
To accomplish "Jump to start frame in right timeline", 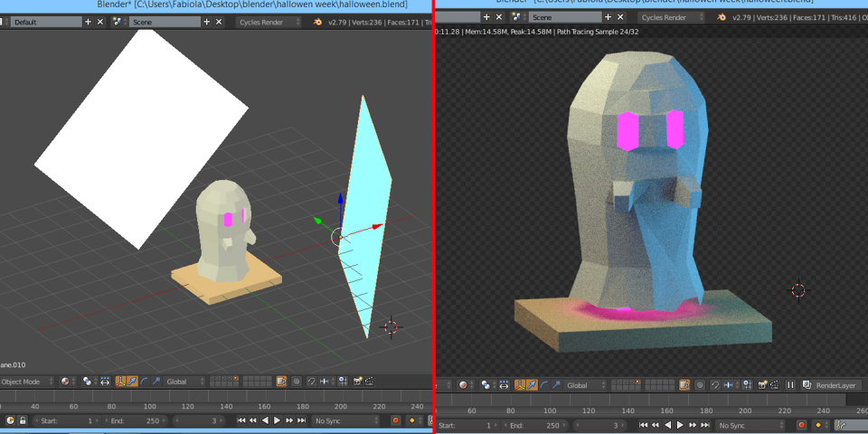I will tap(643, 425).
